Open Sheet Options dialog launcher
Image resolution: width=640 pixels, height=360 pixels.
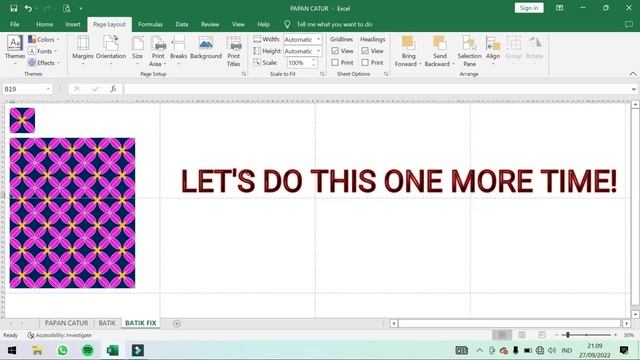386,74
